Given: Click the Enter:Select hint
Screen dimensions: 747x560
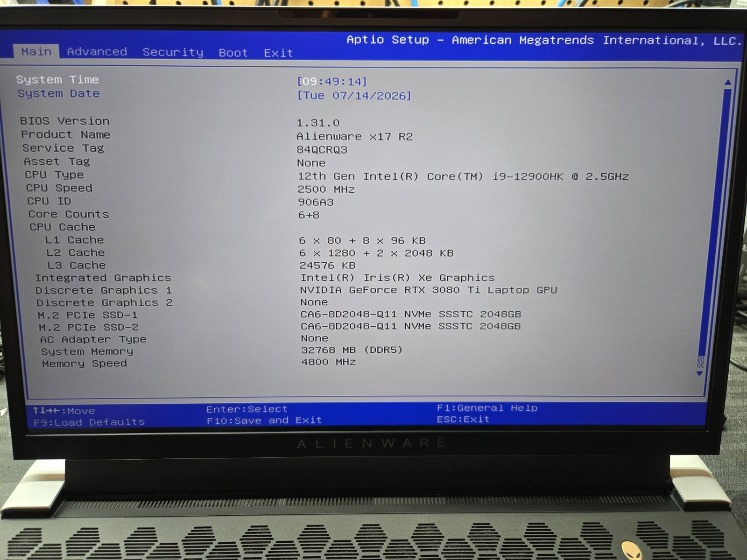Looking at the screenshot, I should coord(247,409).
